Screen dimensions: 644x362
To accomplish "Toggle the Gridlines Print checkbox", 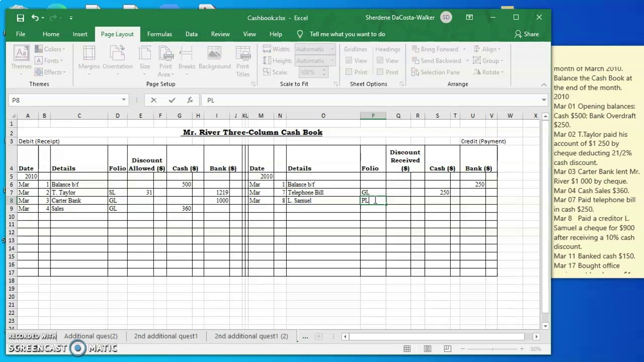I will (349, 72).
